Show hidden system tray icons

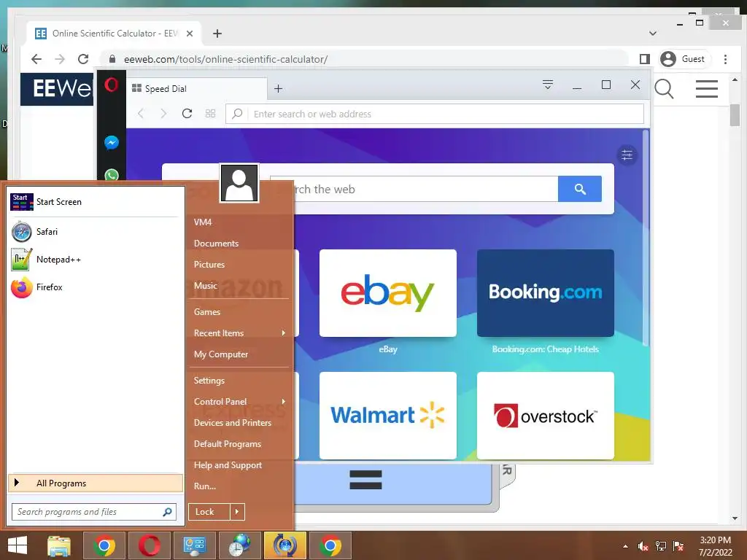tap(625, 546)
